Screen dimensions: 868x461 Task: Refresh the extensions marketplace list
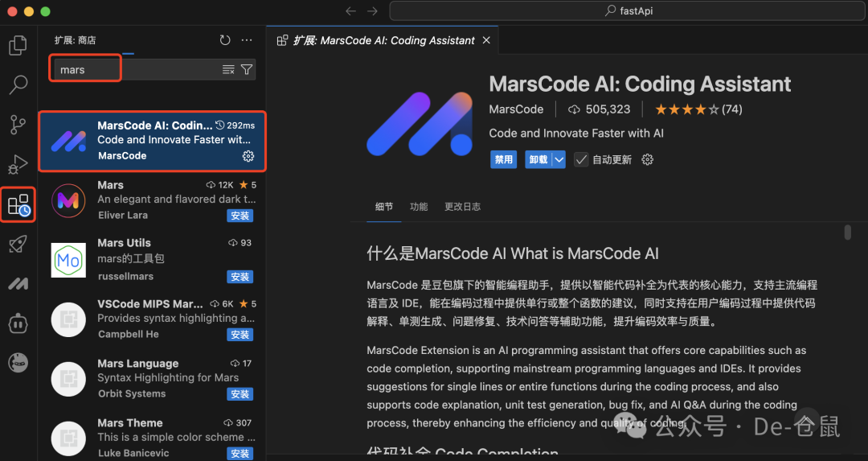(x=225, y=40)
